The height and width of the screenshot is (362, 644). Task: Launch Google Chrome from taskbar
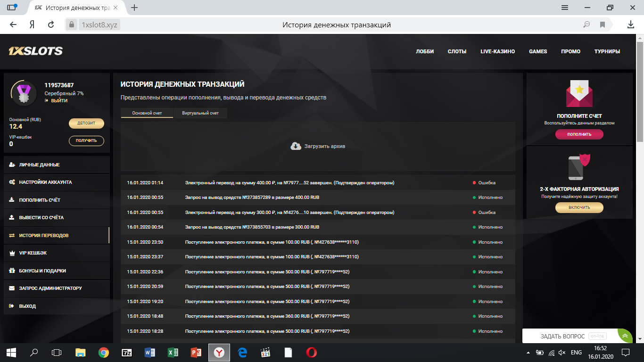click(104, 352)
